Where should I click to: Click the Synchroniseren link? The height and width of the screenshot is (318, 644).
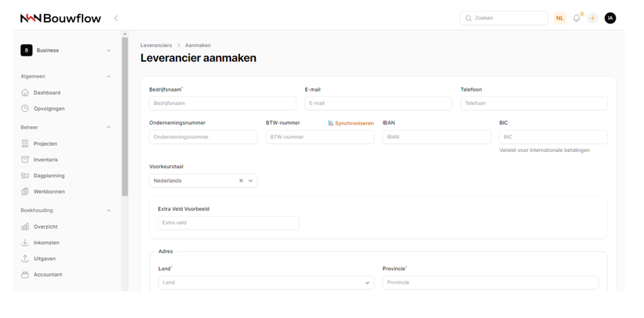tap(351, 123)
